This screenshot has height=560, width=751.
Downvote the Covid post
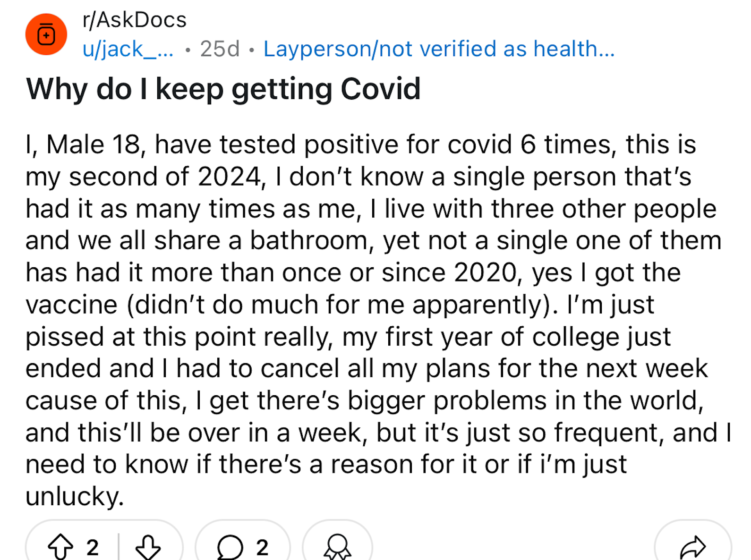(148, 547)
